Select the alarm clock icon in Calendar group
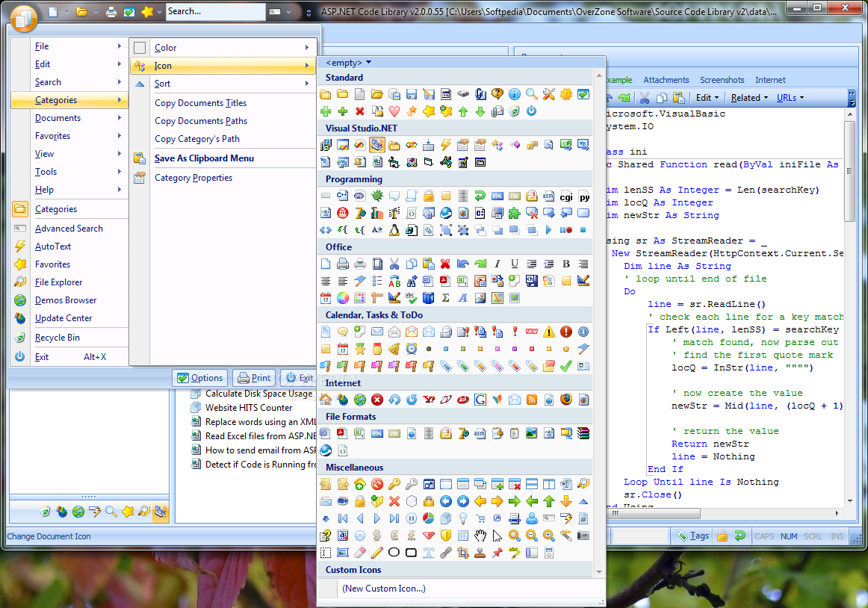 (412, 349)
